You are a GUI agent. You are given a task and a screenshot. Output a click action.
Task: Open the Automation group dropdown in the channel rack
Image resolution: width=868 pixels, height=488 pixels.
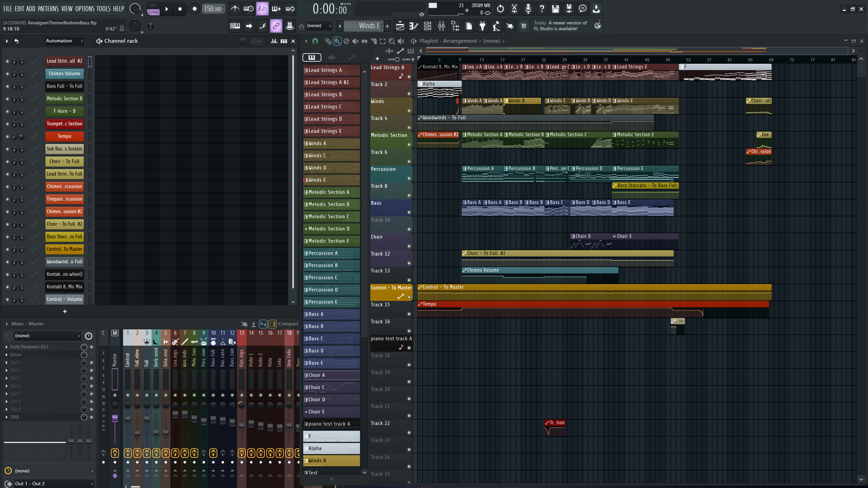(64, 41)
